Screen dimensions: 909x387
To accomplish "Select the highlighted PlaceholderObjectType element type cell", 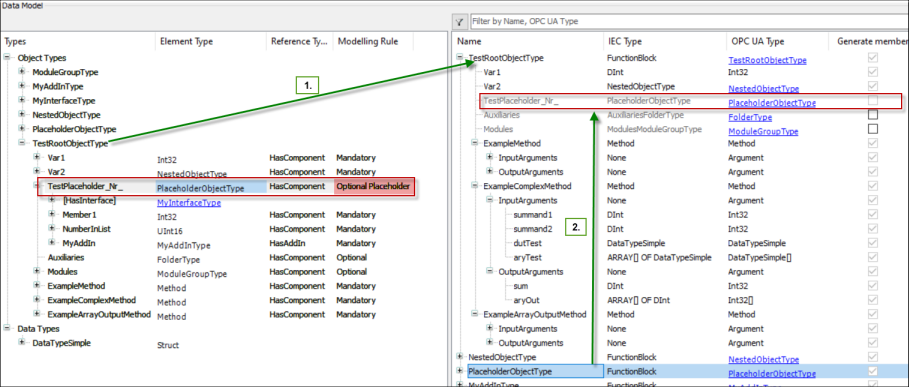I will [x=212, y=188].
